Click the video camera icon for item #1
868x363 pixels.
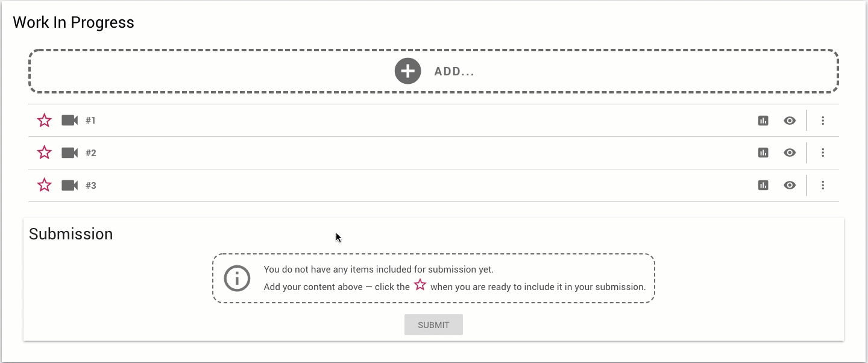click(70, 121)
